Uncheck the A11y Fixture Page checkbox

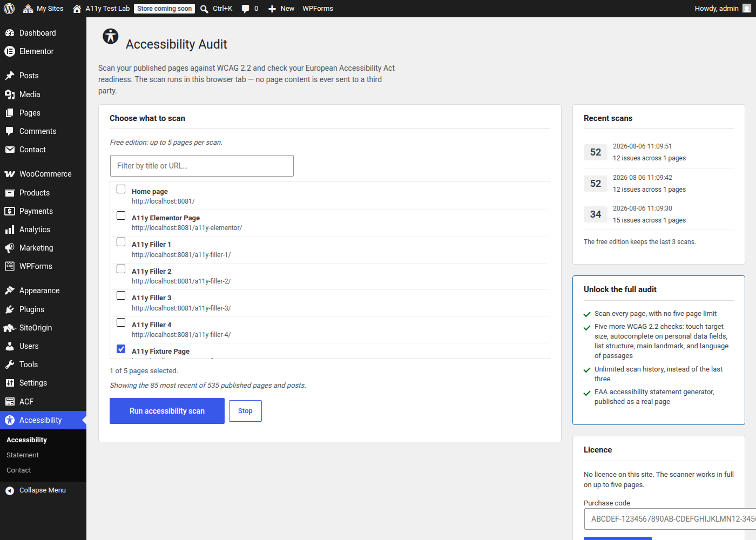click(x=121, y=349)
